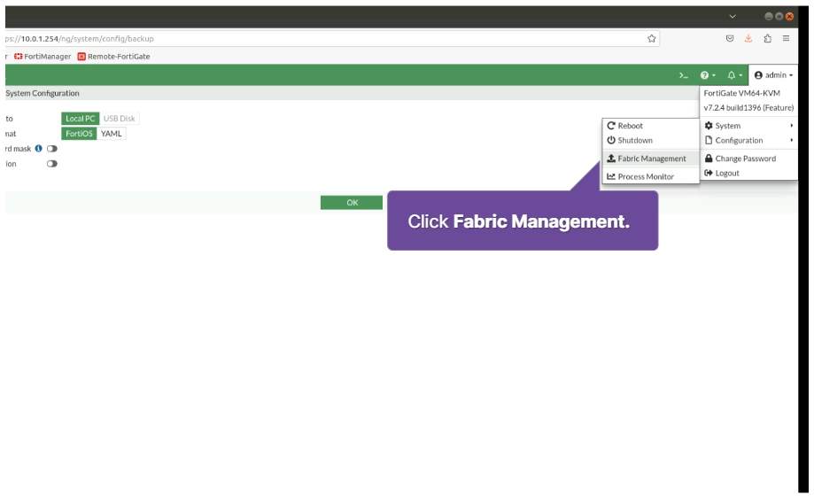Open the Remote-FortiGate bookmark

113,56
